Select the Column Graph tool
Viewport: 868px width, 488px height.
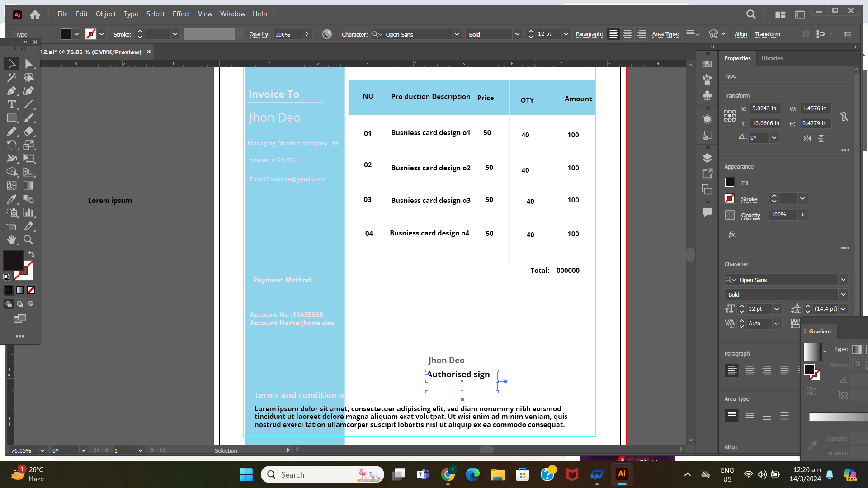click(x=29, y=213)
